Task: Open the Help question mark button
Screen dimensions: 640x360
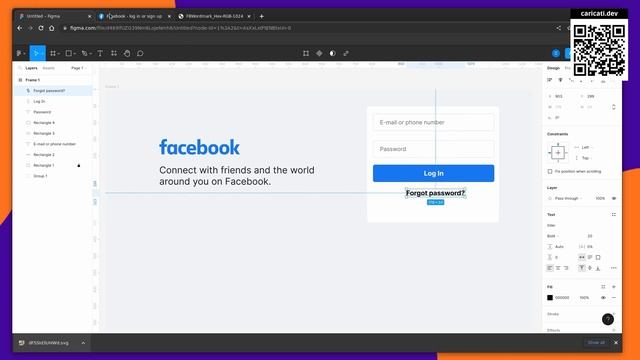Action: [x=608, y=319]
